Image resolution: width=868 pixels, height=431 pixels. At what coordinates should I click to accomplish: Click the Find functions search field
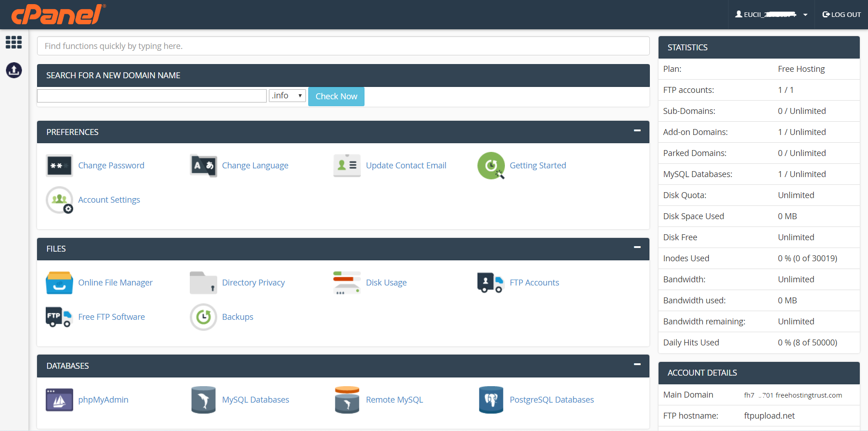click(x=343, y=46)
